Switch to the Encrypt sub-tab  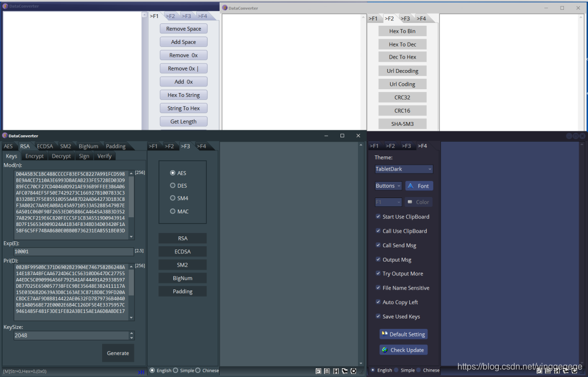pos(34,156)
